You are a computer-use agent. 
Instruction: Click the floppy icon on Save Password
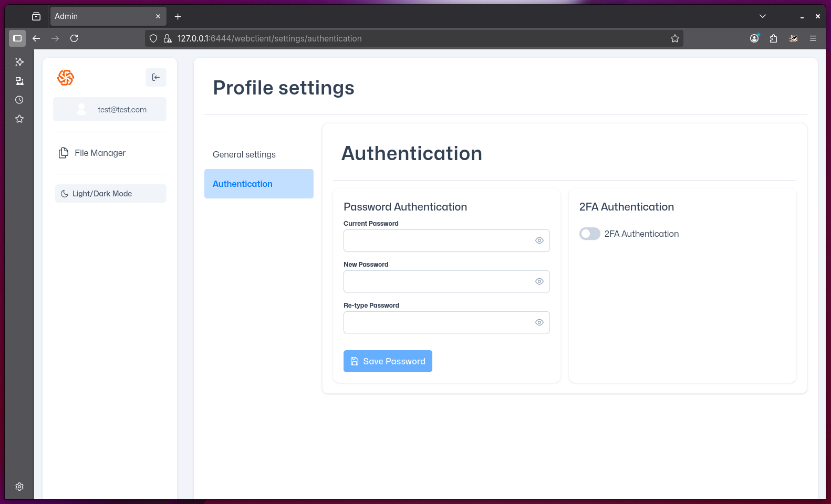point(355,361)
